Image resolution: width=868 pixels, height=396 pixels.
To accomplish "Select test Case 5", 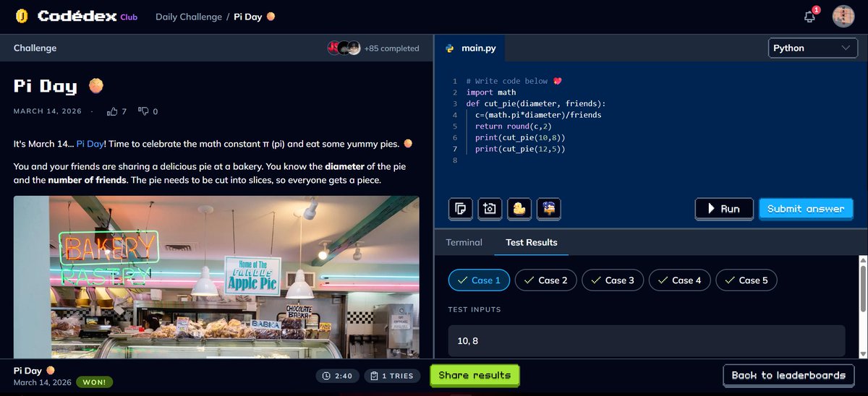I will (x=746, y=280).
